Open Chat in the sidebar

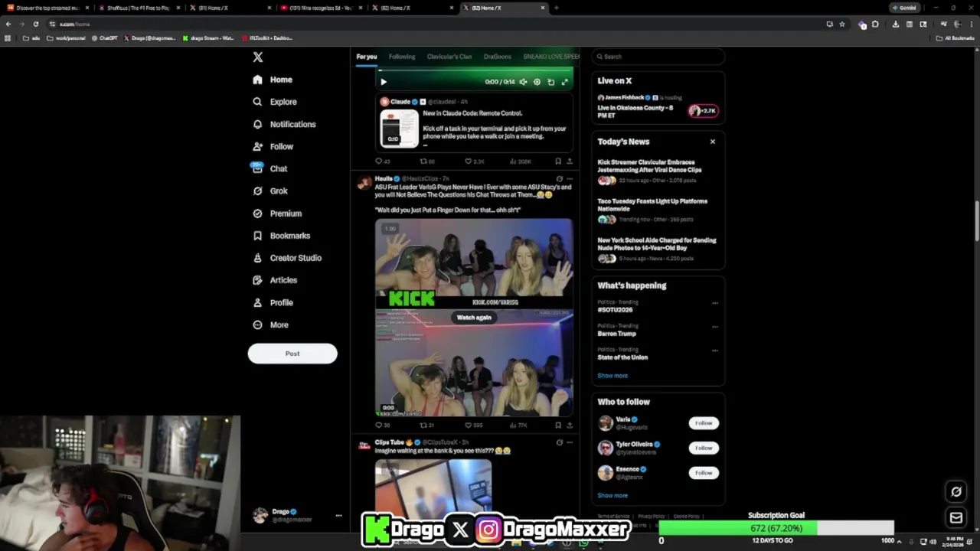click(269, 168)
